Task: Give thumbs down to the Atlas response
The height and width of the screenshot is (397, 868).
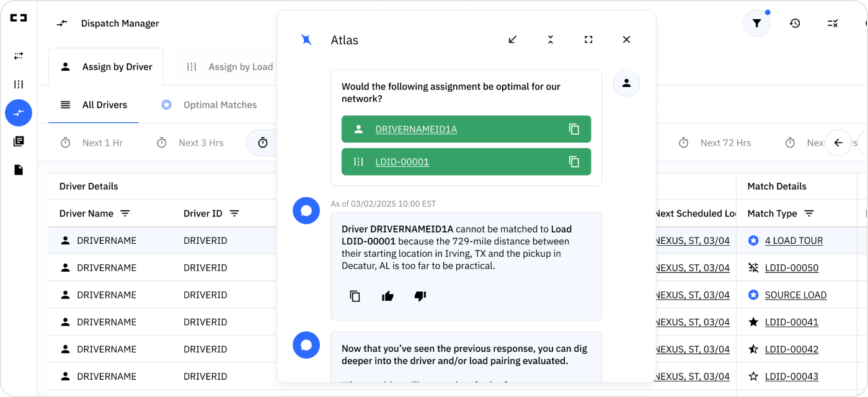Action: click(420, 296)
